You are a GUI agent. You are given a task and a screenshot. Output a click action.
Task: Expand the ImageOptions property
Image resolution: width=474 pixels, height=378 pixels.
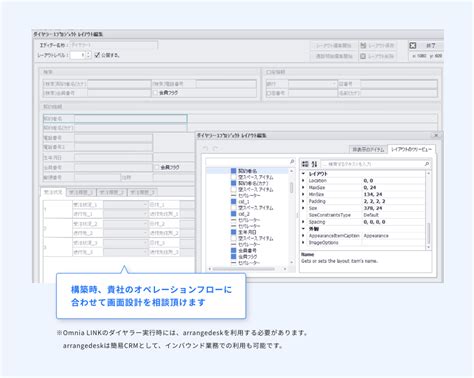tap(303, 243)
